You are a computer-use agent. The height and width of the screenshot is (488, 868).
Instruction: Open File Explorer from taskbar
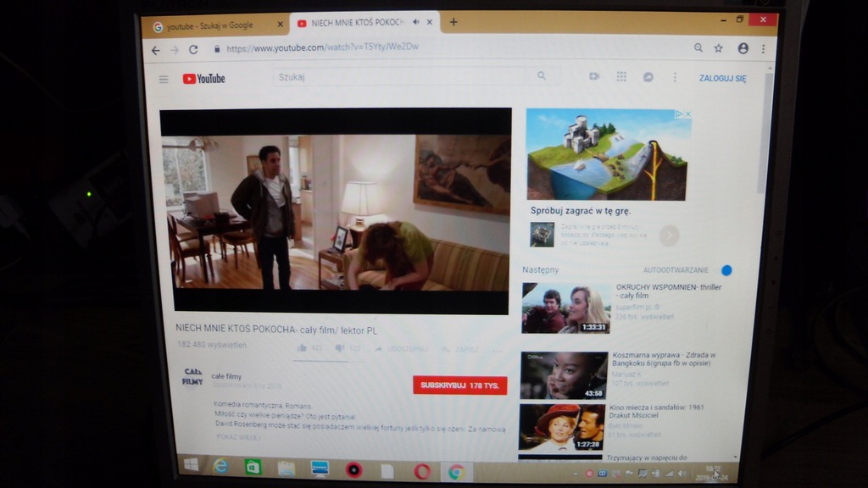[286, 468]
